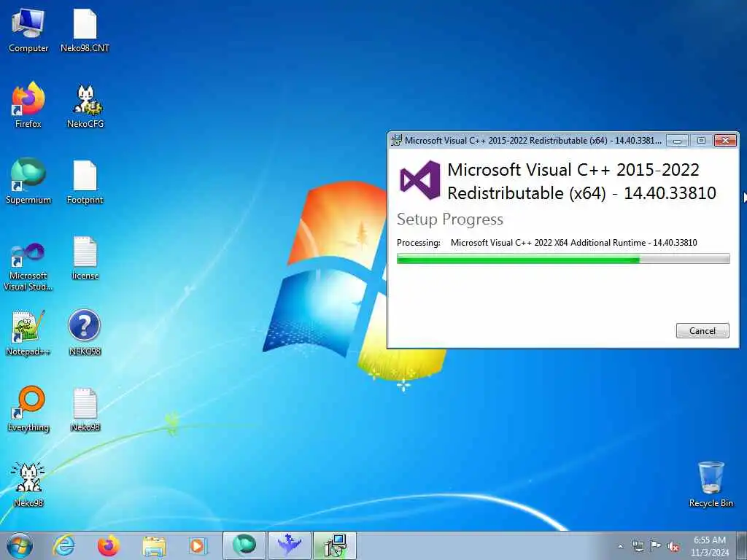This screenshot has width=747, height=560.
Task: Select the Firefox desktop shortcut
Action: point(28,105)
